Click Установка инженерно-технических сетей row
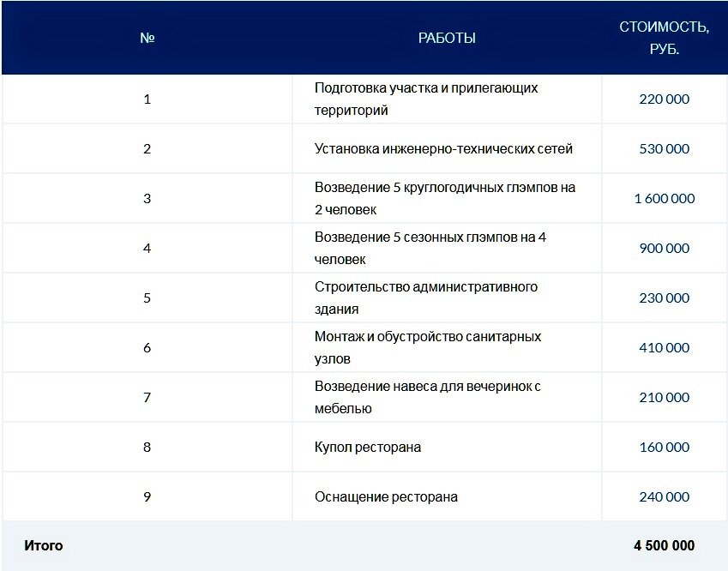Screen dimensions: 728x571 point(446,148)
